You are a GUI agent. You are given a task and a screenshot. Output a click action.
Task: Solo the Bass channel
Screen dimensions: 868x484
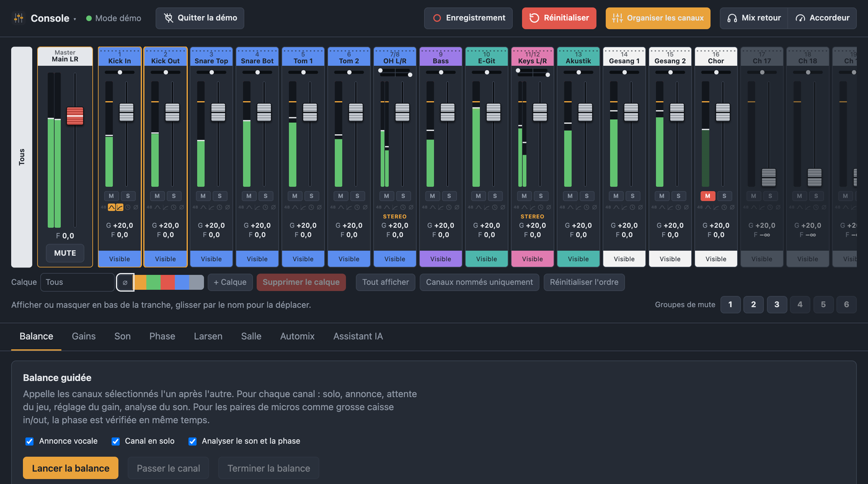coord(449,196)
